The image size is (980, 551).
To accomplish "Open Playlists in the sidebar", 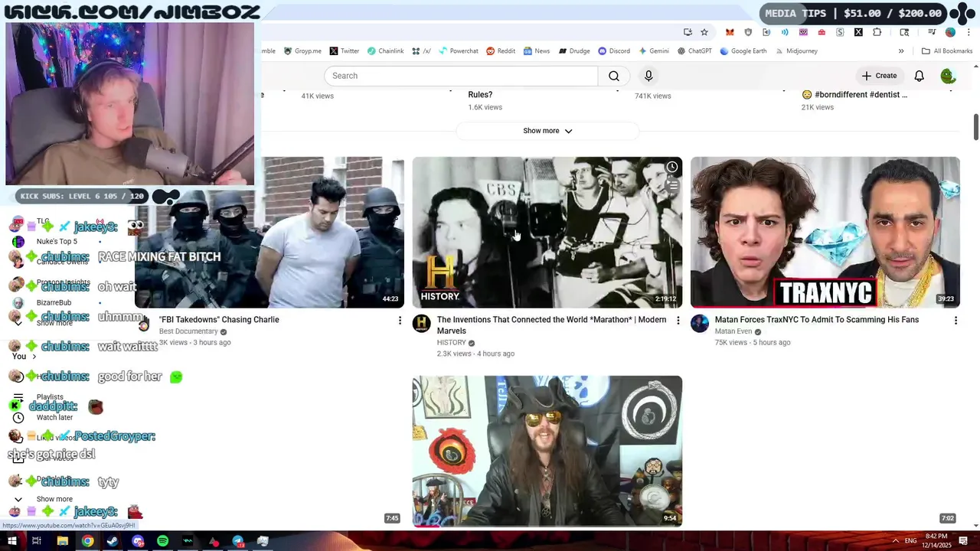I will coord(50,397).
